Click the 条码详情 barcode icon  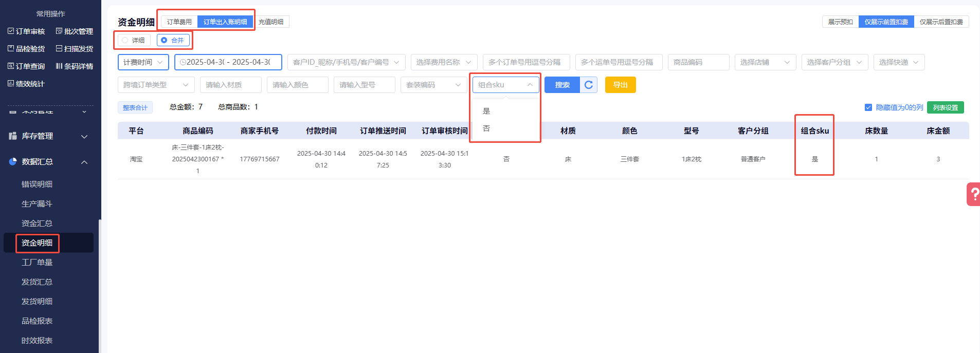click(x=59, y=66)
